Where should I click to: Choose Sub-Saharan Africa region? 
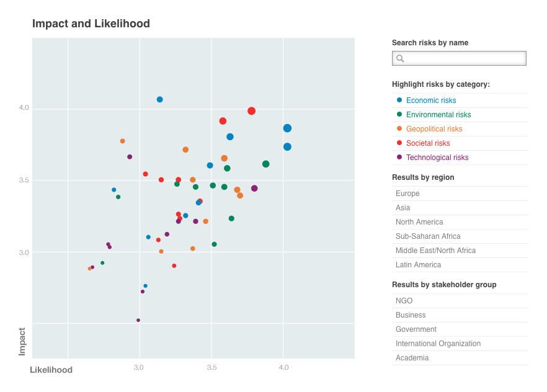(x=428, y=236)
